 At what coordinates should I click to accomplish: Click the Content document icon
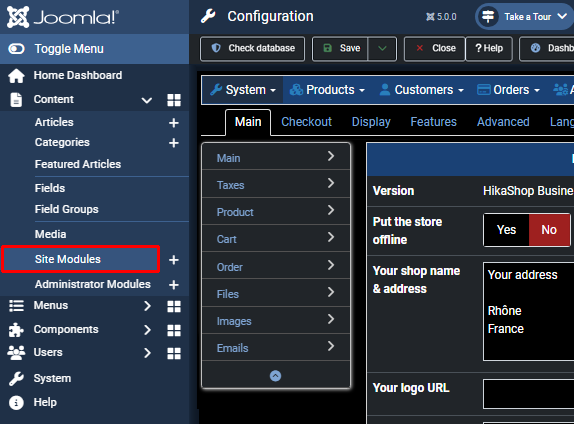pyautogui.click(x=16, y=100)
